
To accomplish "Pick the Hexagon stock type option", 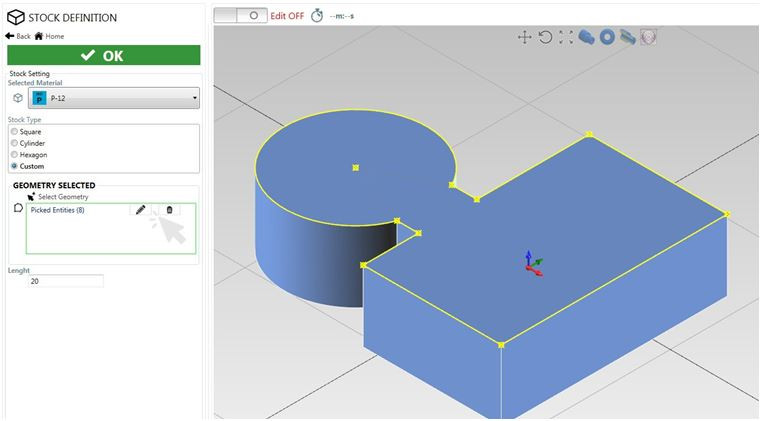I will [14, 155].
